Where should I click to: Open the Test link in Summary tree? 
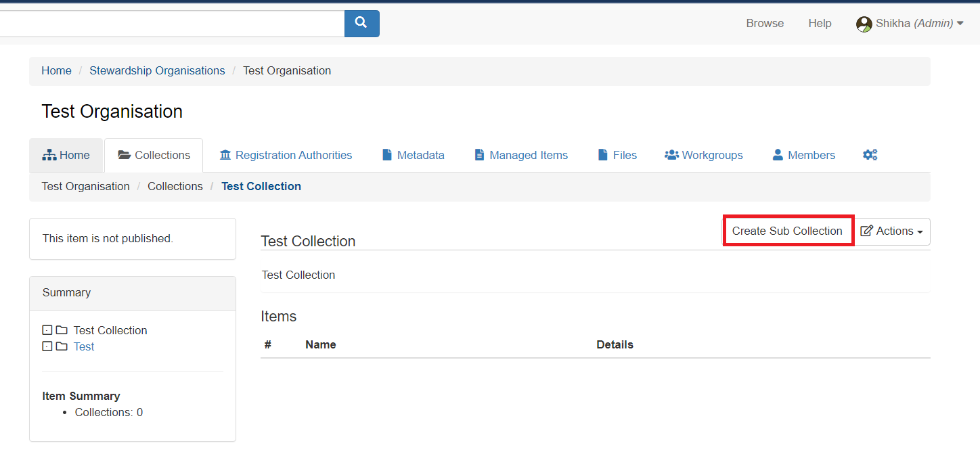pos(84,346)
